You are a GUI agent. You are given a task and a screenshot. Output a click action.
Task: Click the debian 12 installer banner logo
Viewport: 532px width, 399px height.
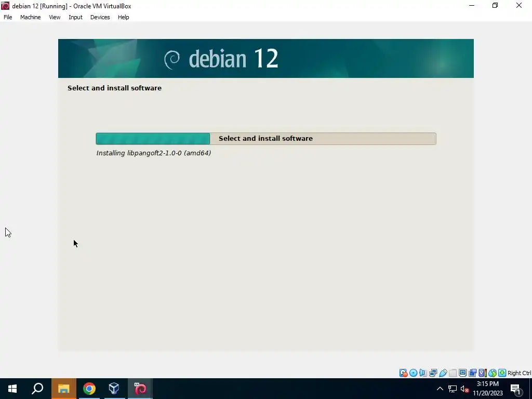click(221, 59)
